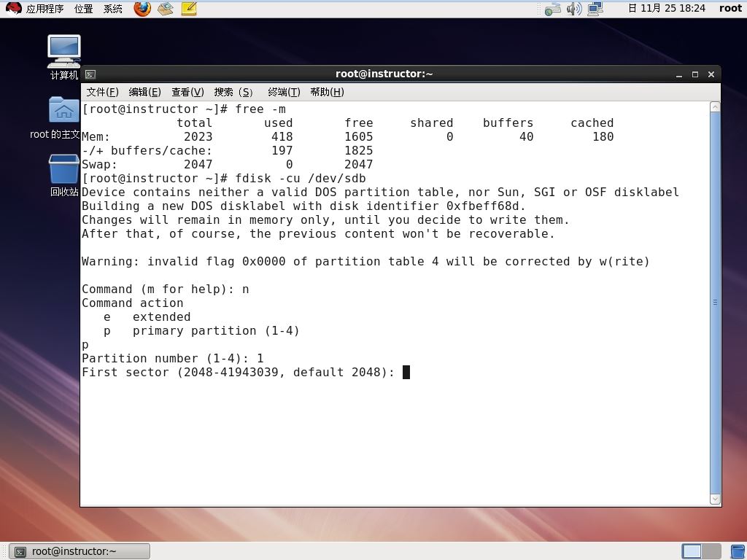Minimize the terminal window

(x=679, y=75)
